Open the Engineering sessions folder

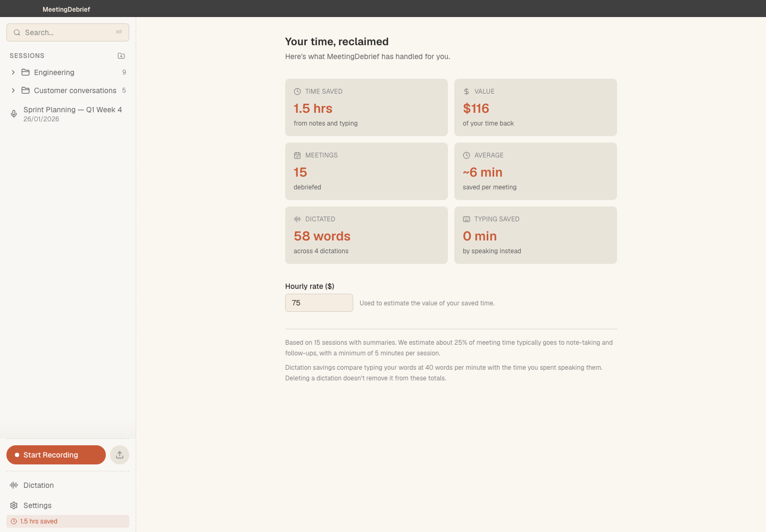(x=68, y=72)
